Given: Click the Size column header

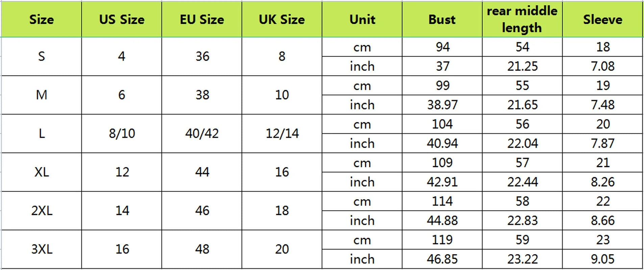Looking at the screenshot, I should (x=41, y=19).
